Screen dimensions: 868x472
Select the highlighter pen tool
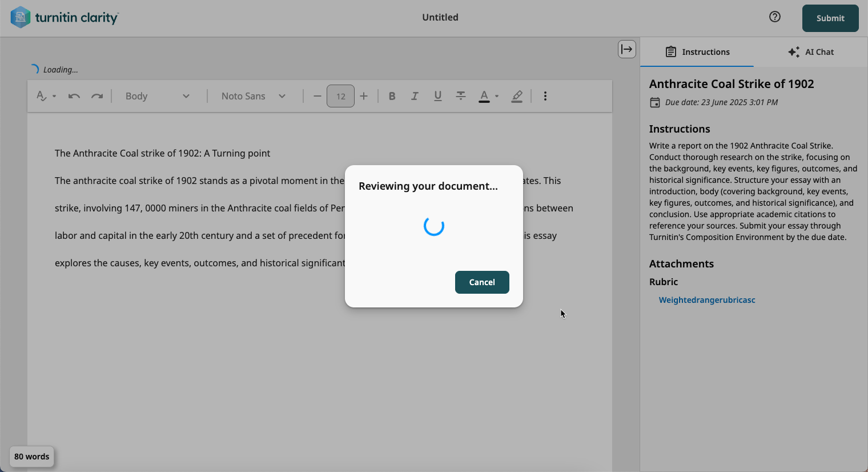click(517, 96)
